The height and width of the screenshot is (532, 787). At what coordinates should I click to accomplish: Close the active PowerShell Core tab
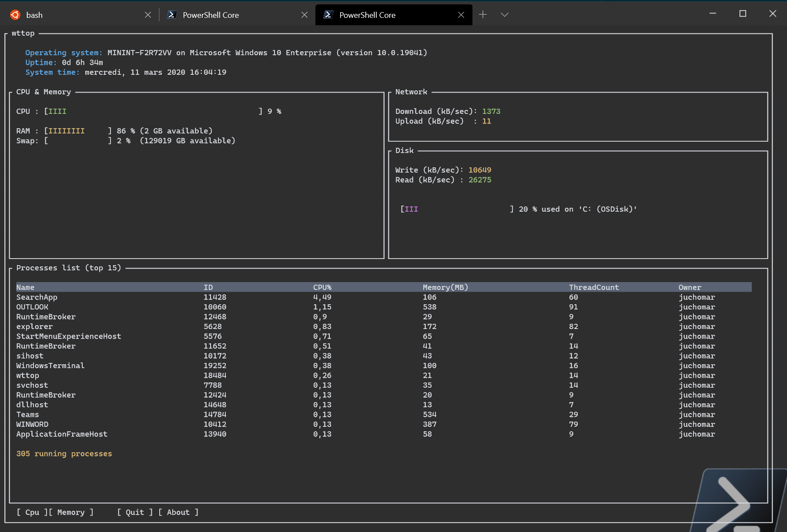tap(461, 15)
